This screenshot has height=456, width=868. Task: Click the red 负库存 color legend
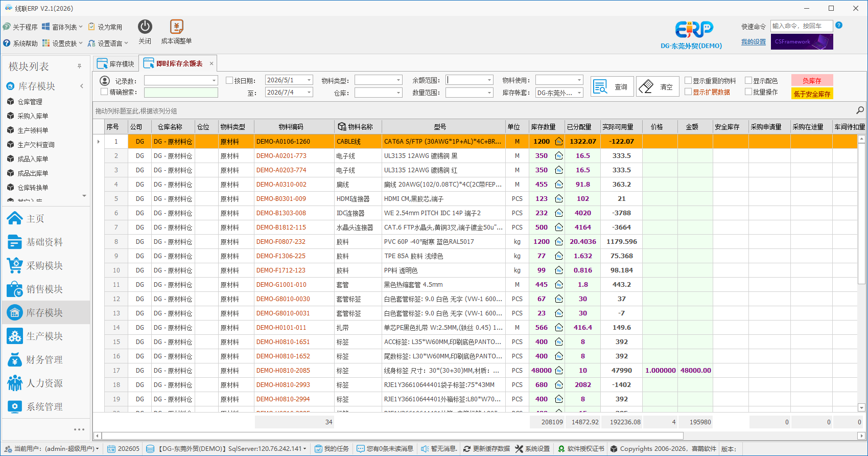812,80
